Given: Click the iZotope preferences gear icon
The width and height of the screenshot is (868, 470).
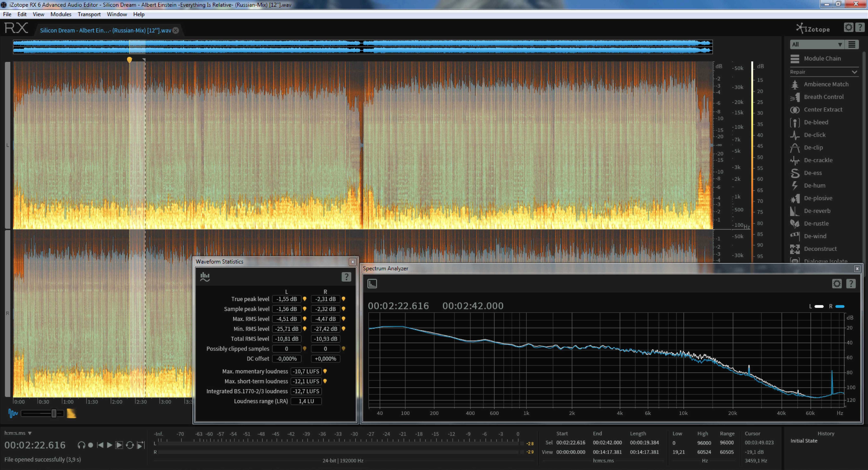Looking at the screenshot, I should (x=848, y=28).
